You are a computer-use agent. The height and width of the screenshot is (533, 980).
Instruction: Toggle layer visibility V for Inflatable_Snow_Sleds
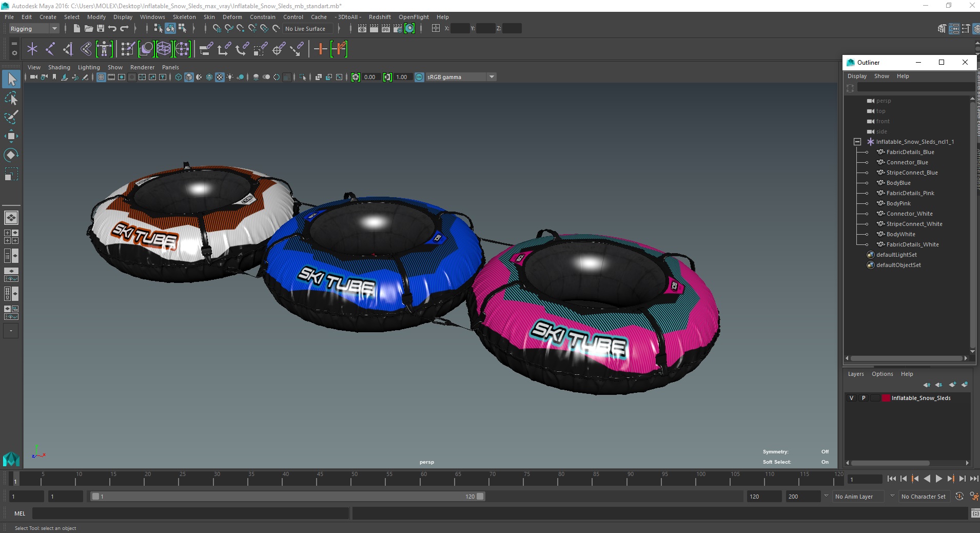pos(852,398)
